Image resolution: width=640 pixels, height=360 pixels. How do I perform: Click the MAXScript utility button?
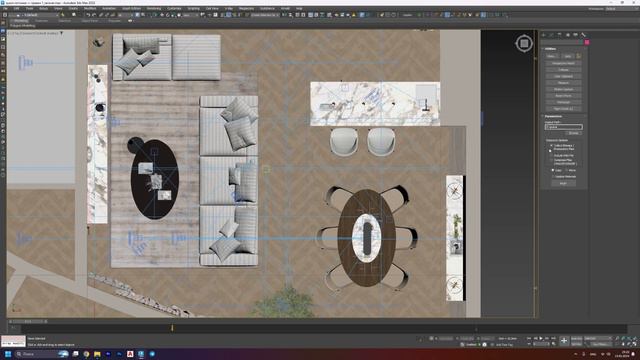point(564,102)
